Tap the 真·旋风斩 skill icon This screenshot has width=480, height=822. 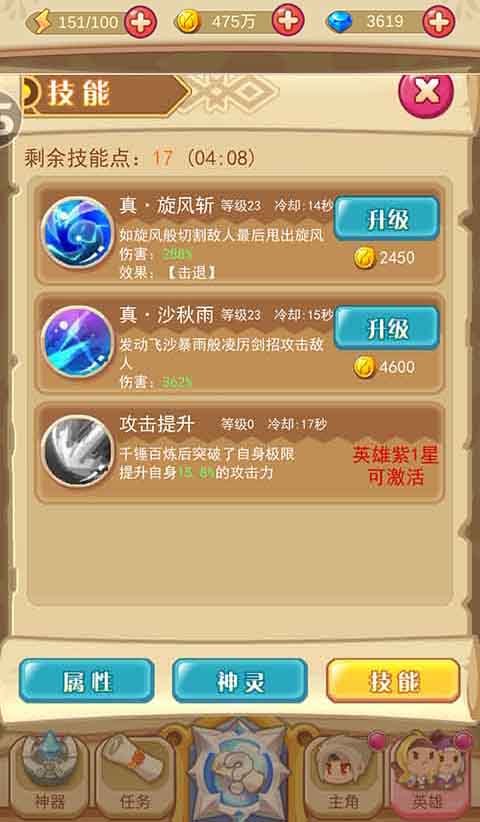click(x=77, y=232)
